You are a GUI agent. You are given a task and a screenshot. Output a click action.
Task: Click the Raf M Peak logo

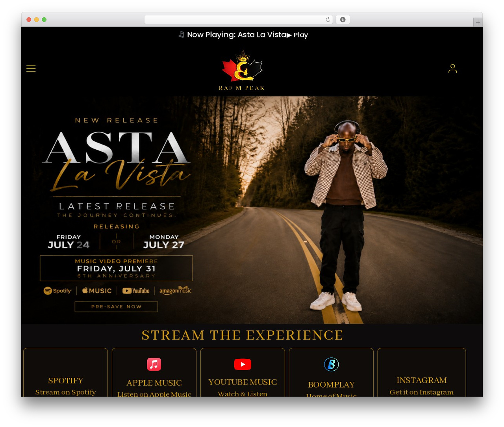(242, 71)
